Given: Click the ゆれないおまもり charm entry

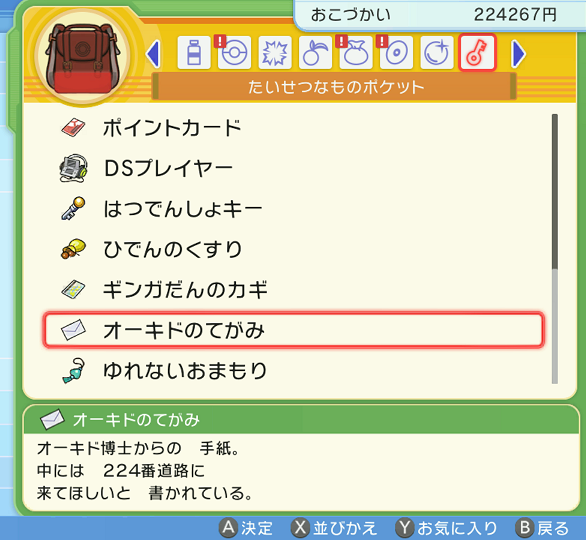Looking at the screenshot, I should 293,371.
